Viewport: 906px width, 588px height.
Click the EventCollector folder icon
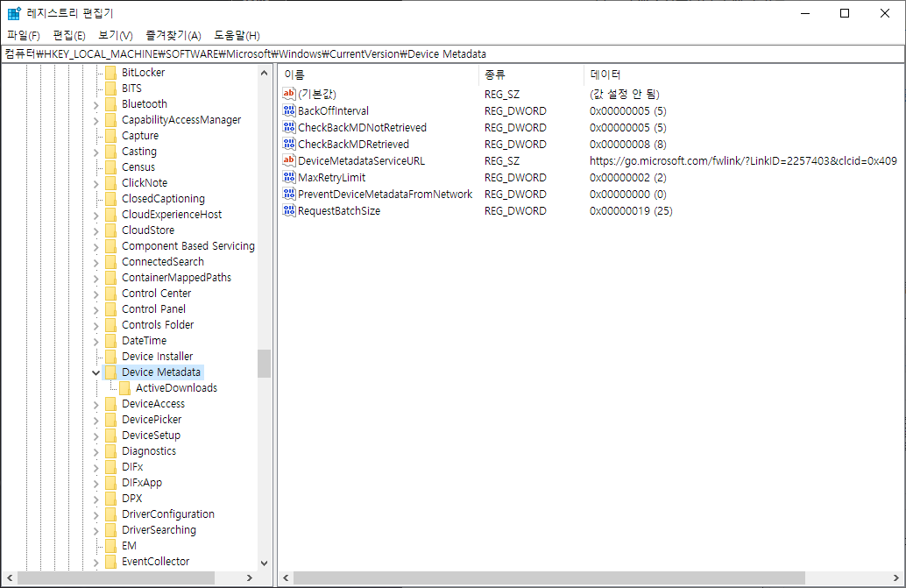point(111,562)
